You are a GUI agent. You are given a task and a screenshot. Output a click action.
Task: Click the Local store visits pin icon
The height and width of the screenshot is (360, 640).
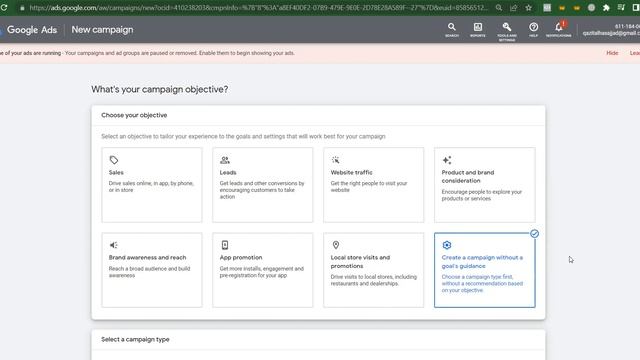click(336, 245)
